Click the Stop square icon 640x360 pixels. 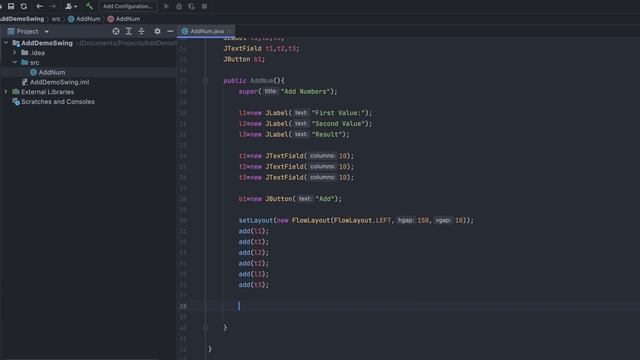click(204, 6)
